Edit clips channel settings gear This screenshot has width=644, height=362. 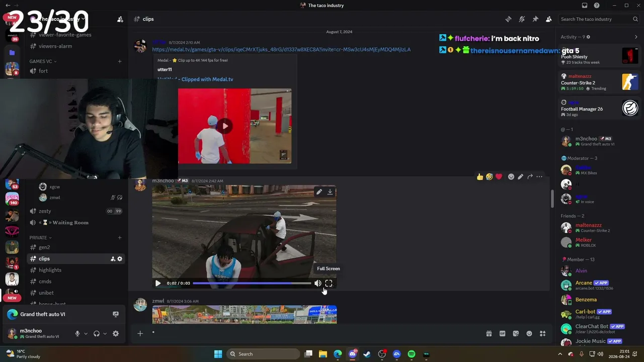(120, 259)
